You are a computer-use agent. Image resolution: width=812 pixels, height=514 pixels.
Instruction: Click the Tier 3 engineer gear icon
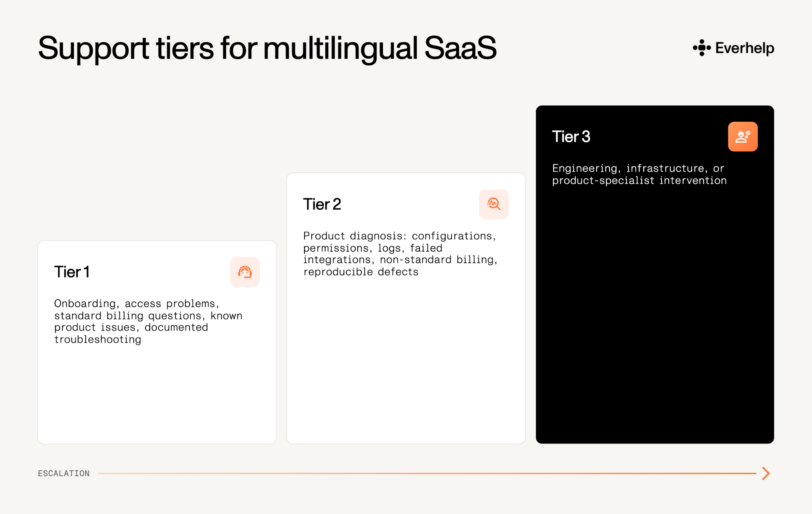click(743, 137)
